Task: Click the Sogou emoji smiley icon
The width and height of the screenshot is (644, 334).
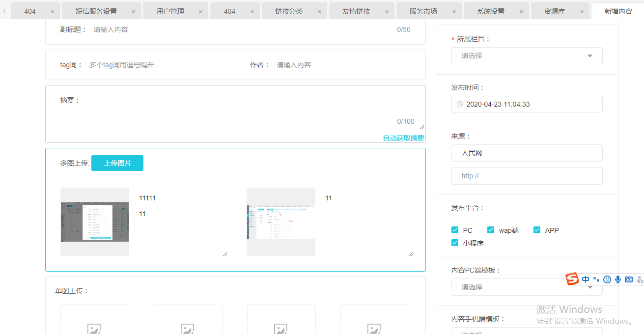Action: click(607, 279)
